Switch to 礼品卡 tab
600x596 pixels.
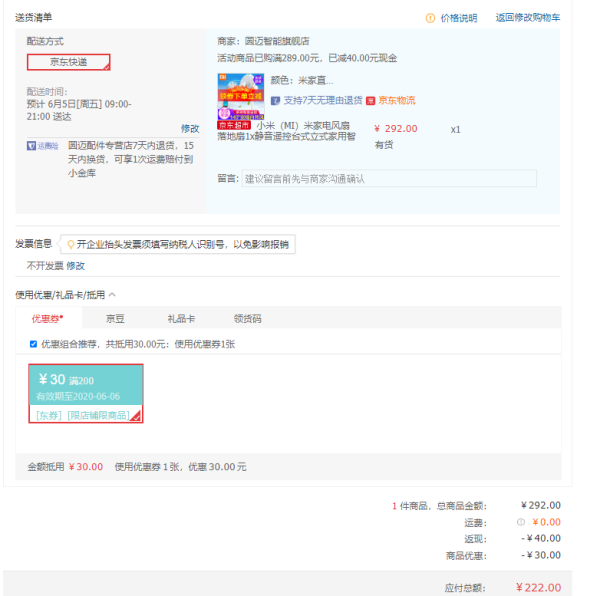[181, 318]
